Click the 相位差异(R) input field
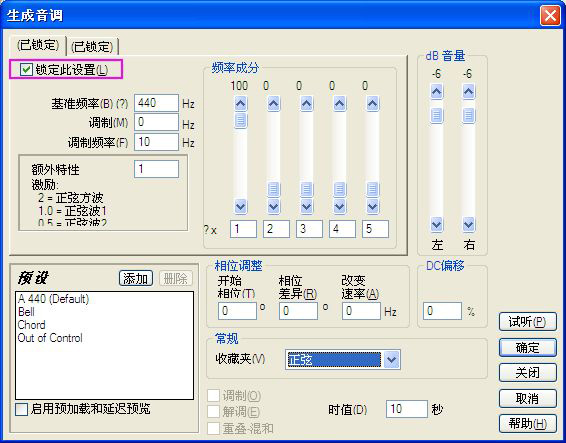Image resolution: width=566 pixels, height=443 pixels. click(x=298, y=311)
